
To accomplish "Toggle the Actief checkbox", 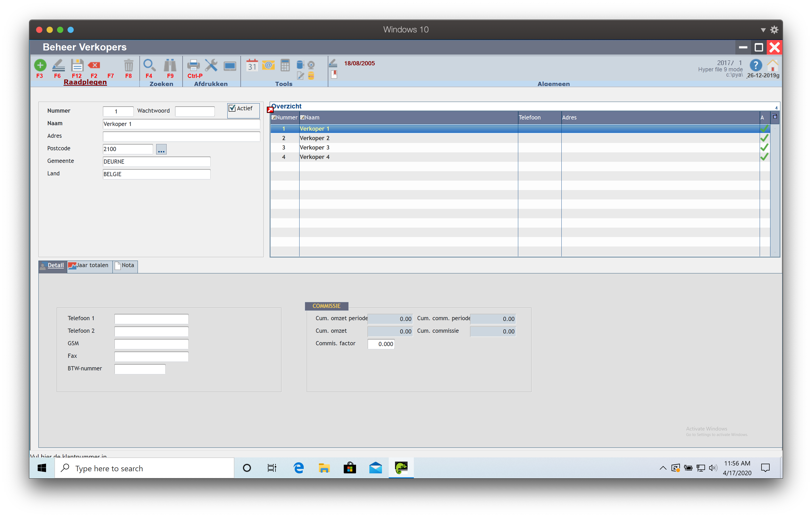I will (232, 108).
